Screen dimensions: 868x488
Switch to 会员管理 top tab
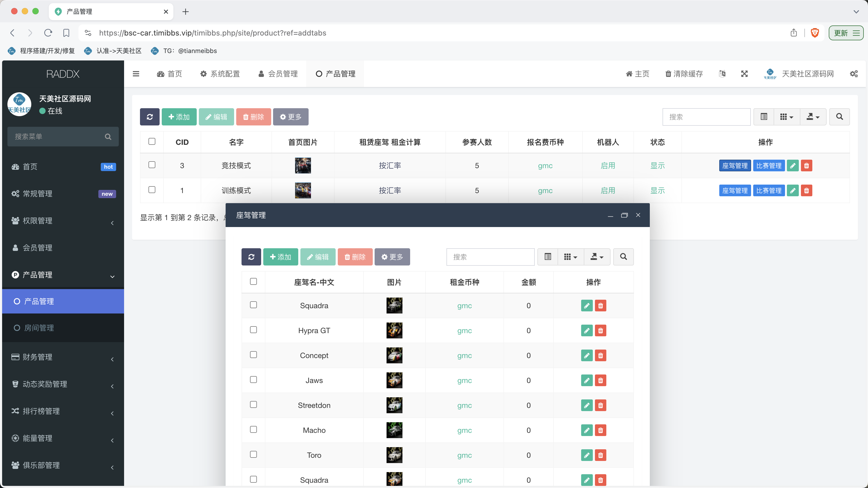pos(278,74)
